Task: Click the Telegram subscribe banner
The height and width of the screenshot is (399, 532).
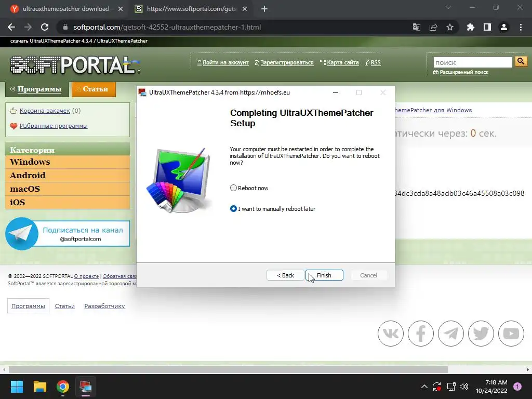Action: point(68,234)
